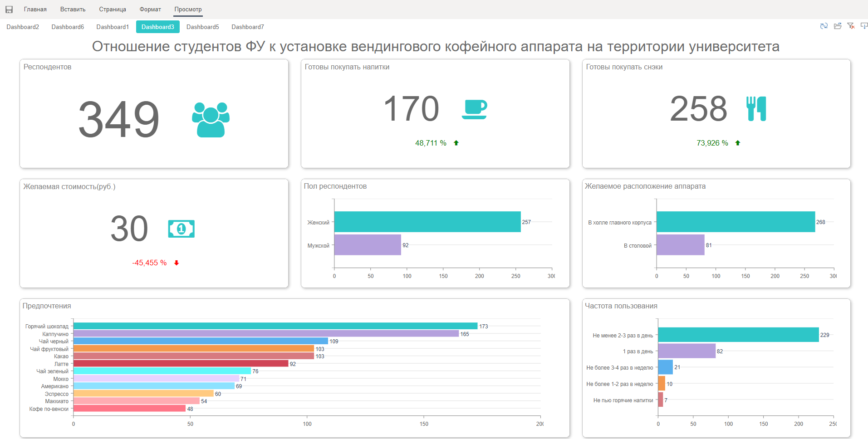Select the Женский bar in gender chart

[427, 222]
